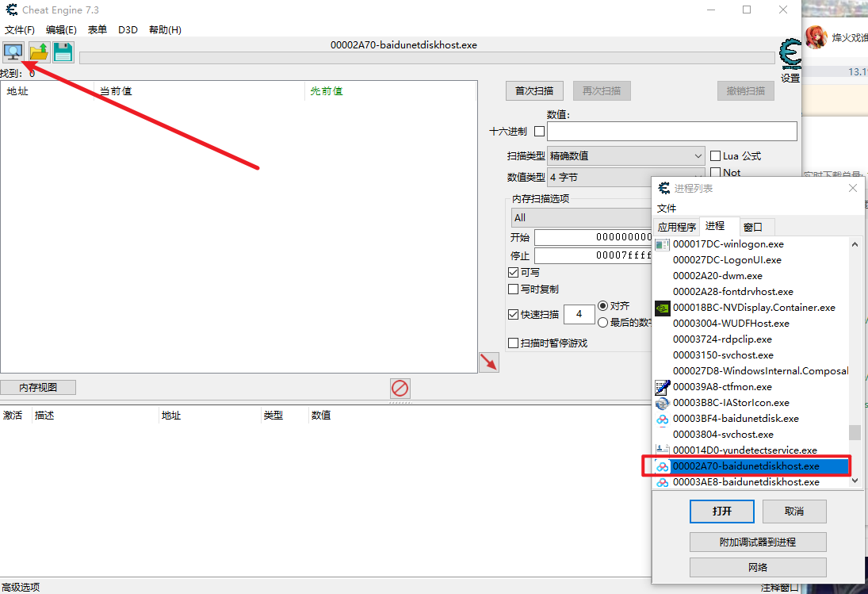Click the 数值 value input field
868x594 pixels.
click(671, 132)
